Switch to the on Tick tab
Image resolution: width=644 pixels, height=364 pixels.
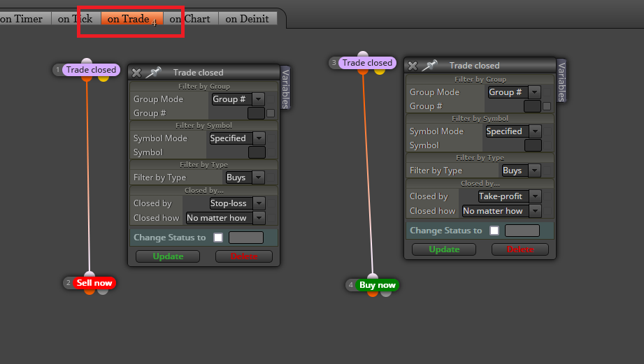point(75,19)
